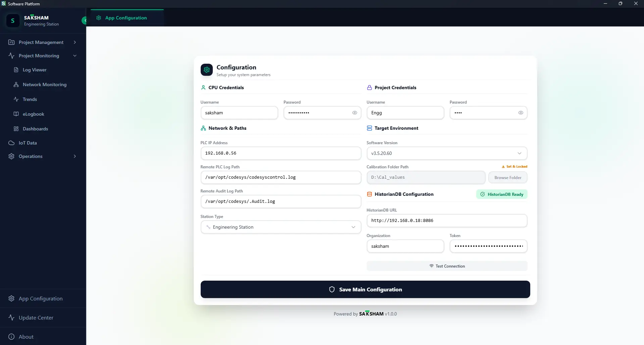This screenshot has height=345, width=644.
Task: Show the CPU Credentials password
Action: click(x=355, y=113)
